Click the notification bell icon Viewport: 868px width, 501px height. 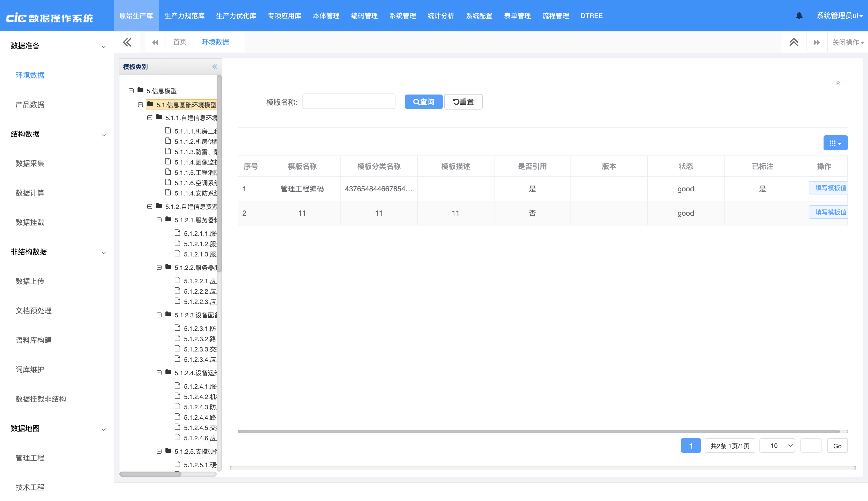pyautogui.click(x=799, y=16)
